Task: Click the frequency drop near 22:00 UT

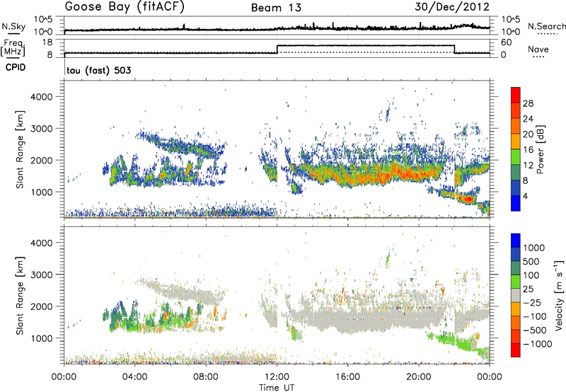Action: pos(454,49)
